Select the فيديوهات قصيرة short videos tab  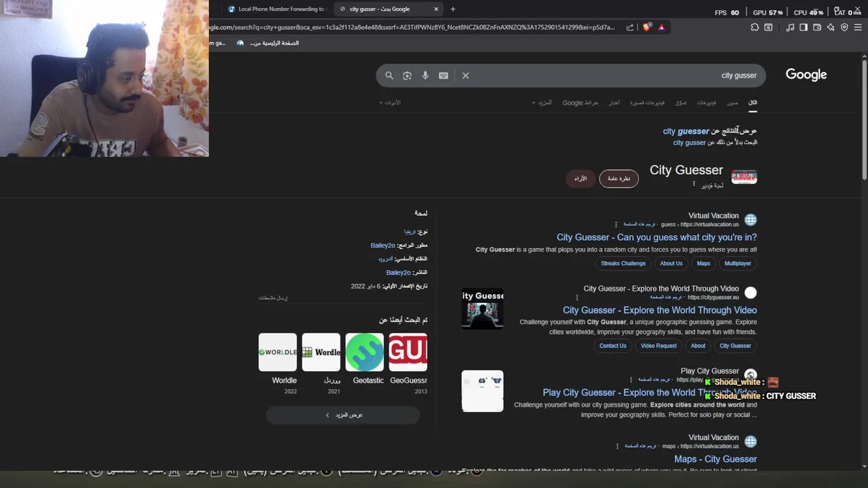tap(647, 102)
